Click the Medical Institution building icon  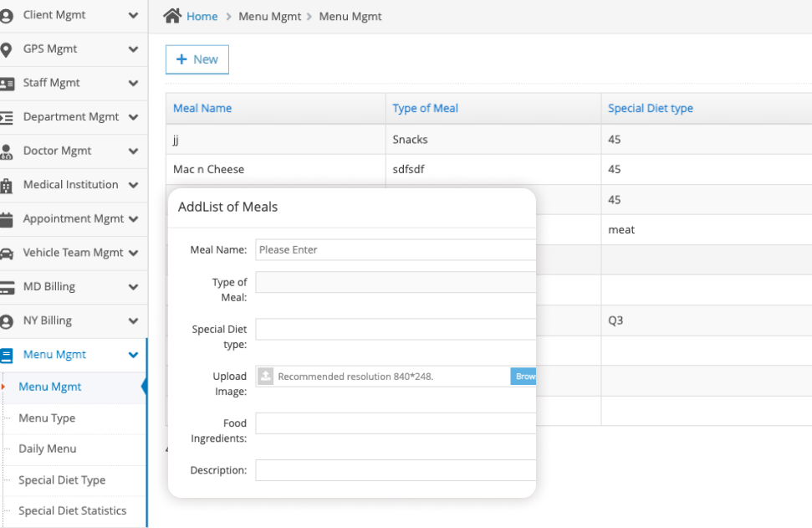tap(7, 186)
